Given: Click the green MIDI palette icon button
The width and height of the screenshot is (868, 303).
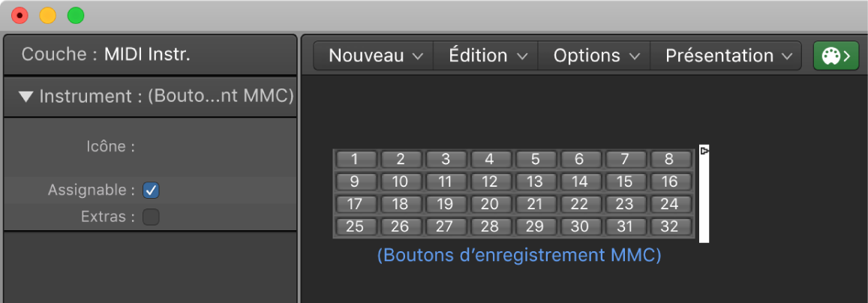Looking at the screenshot, I should pos(836,55).
